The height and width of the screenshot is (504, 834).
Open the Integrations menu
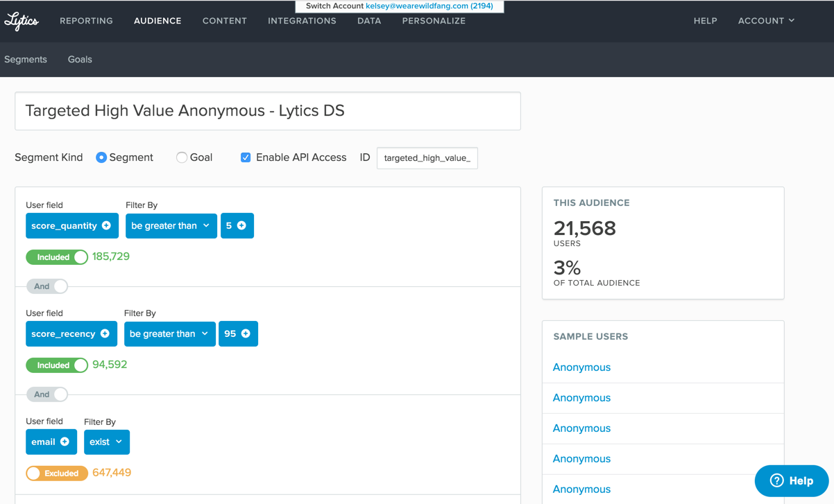(x=302, y=21)
